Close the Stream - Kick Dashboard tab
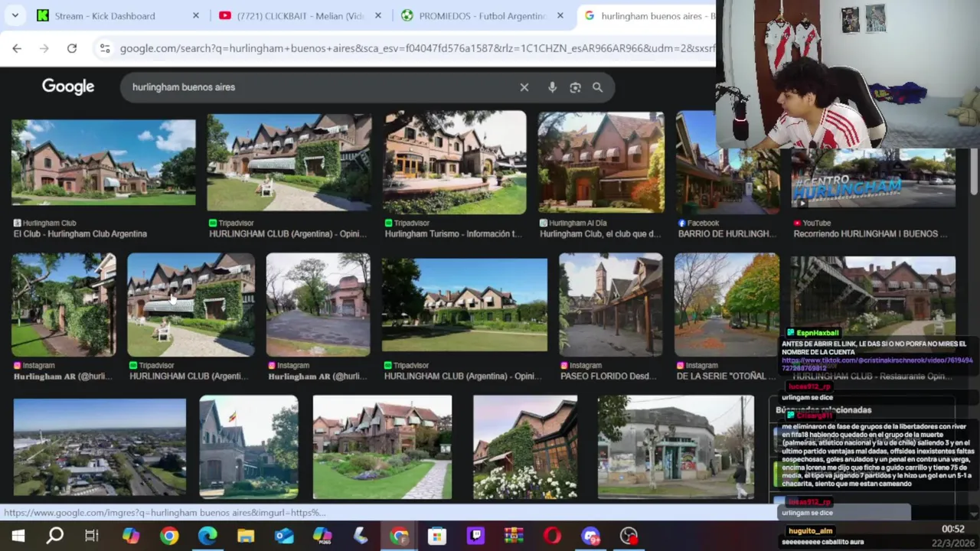Image resolution: width=980 pixels, height=551 pixels. coord(195,15)
